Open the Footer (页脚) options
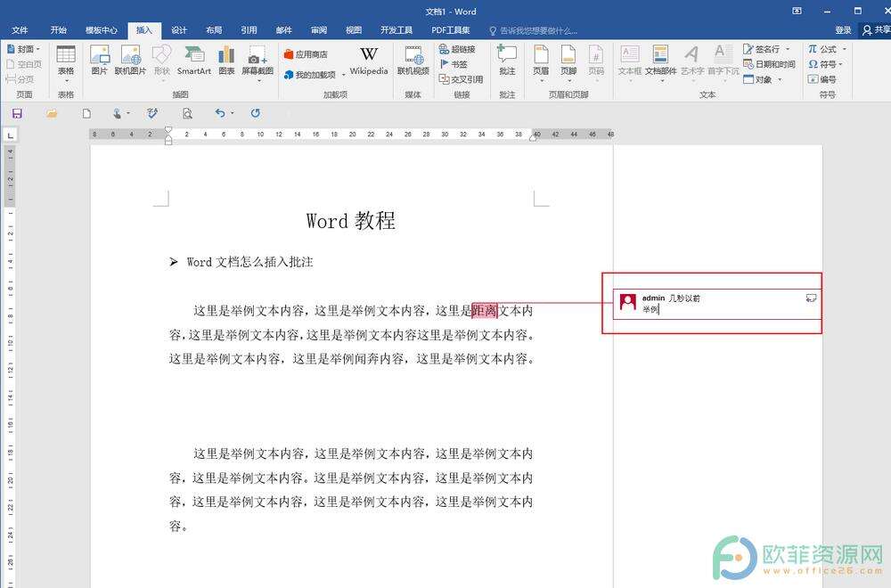The width and height of the screenshot is (891, 588). coord(568,63)
